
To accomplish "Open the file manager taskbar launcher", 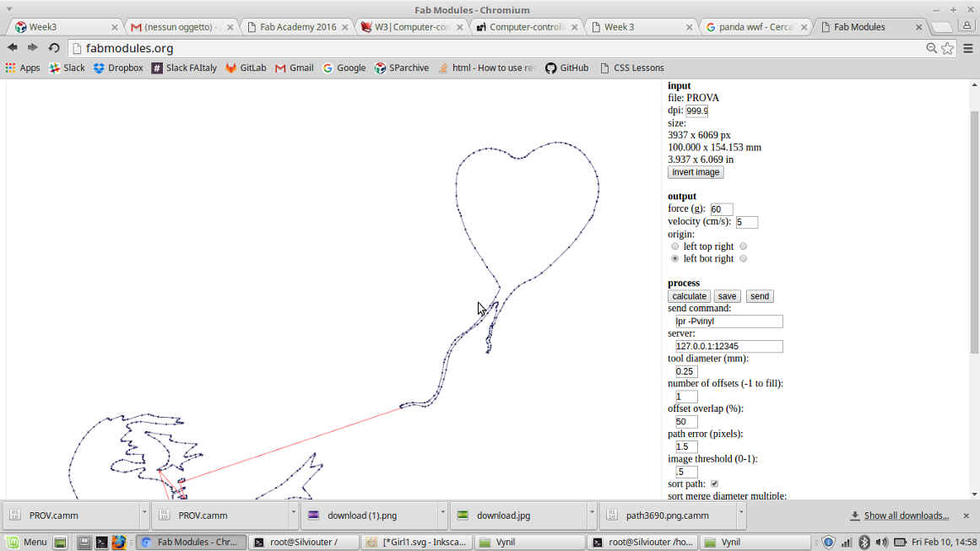I will click(84, 543).
